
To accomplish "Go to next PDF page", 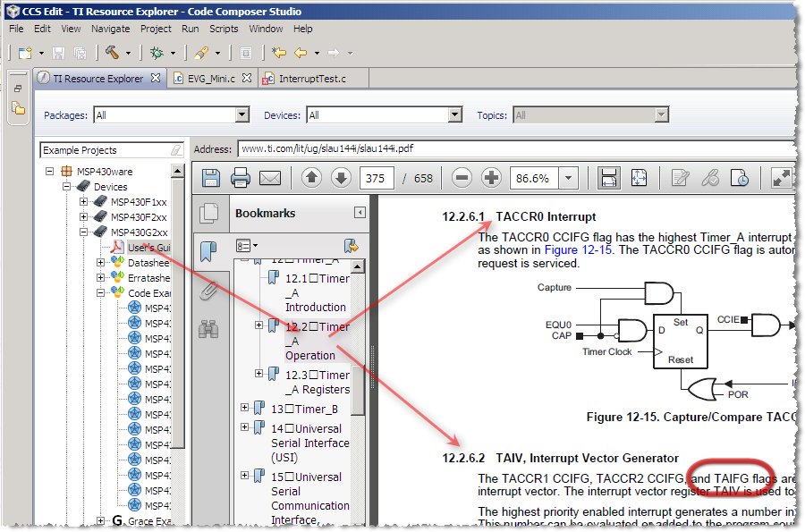I will click(341, 178).
